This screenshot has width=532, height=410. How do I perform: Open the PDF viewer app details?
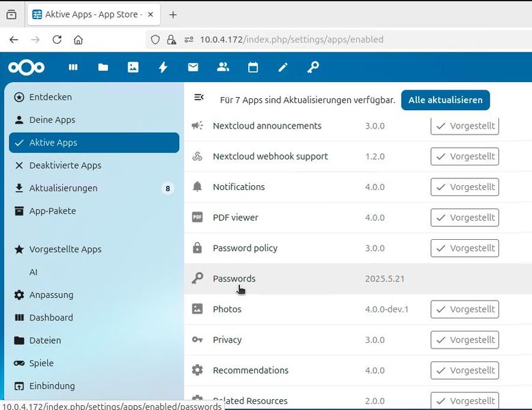point(235,217)
